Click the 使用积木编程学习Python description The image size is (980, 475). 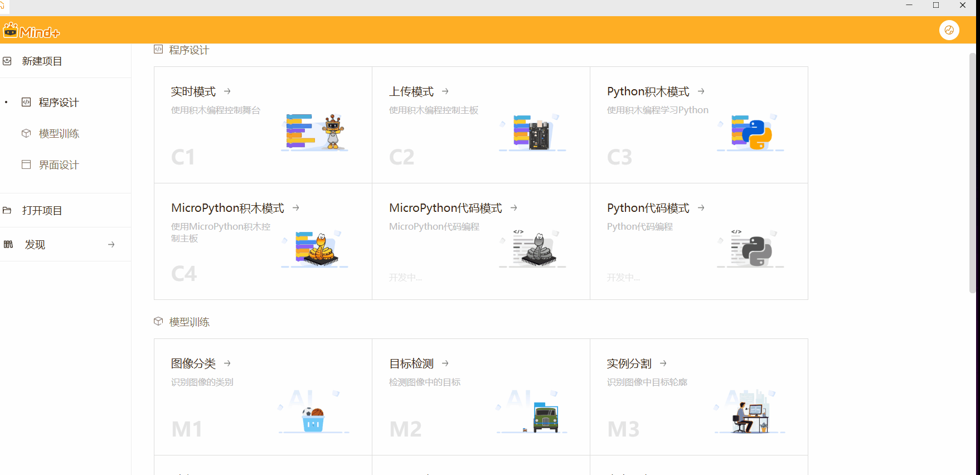pos(657,110)
